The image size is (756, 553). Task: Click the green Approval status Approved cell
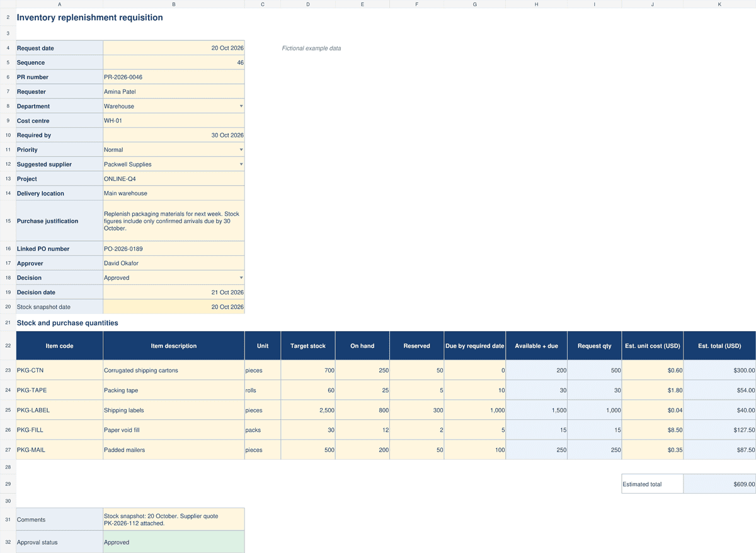coord(174,542)
